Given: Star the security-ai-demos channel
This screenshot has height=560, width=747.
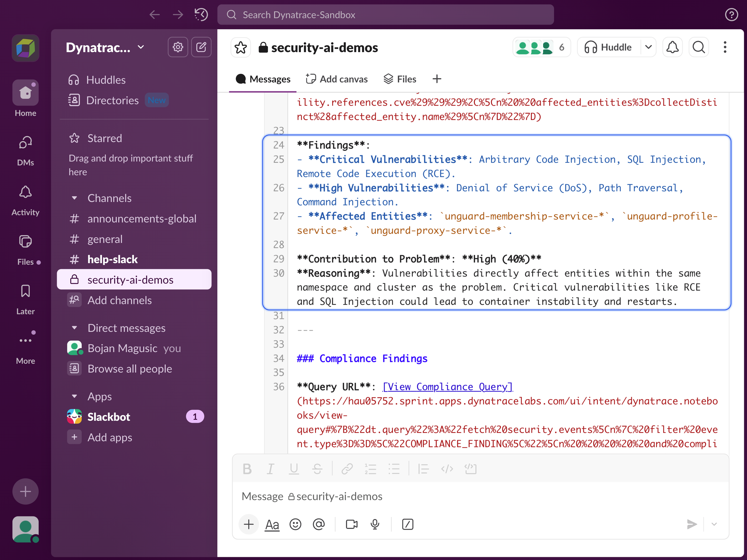Looking at the screenshot, I should tap(240, 48).
